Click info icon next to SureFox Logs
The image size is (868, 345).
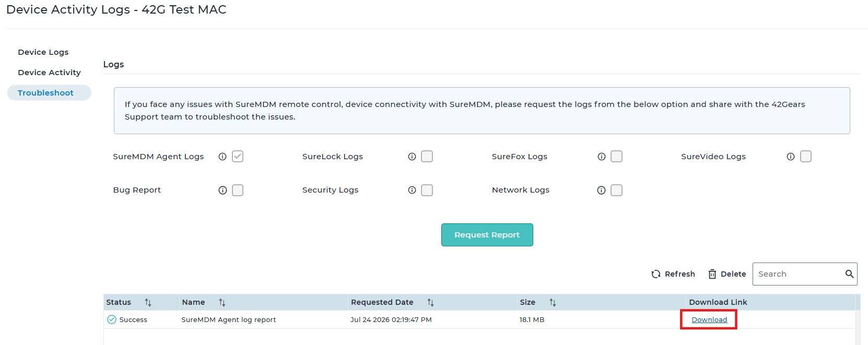click(602, 157)
